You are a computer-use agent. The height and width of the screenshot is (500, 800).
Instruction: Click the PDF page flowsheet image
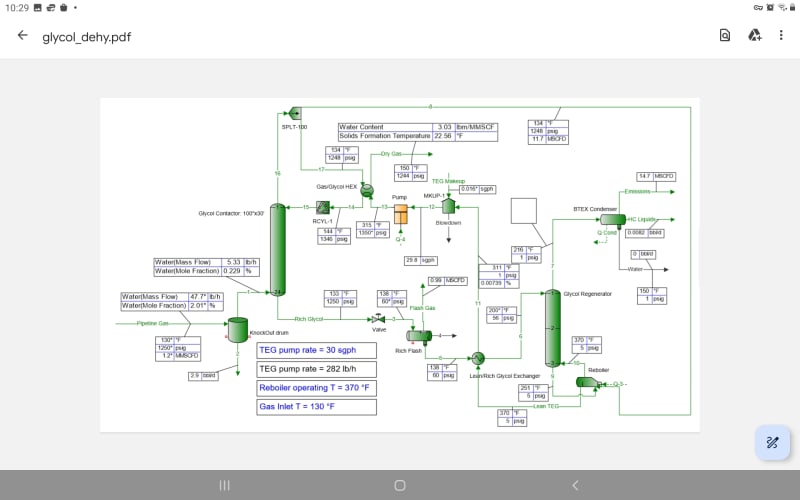[399, 265]
